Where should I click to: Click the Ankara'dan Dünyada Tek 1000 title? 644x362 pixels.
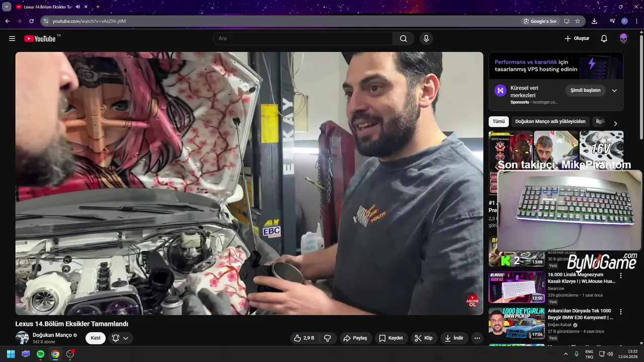tap(581, 314)
